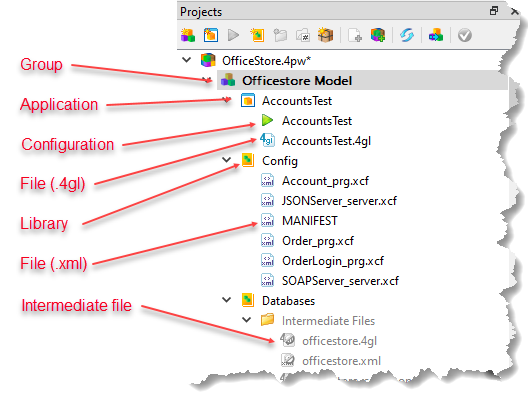
Task: Select intermediate file officestore.xml
Action: tap(331, 361)
